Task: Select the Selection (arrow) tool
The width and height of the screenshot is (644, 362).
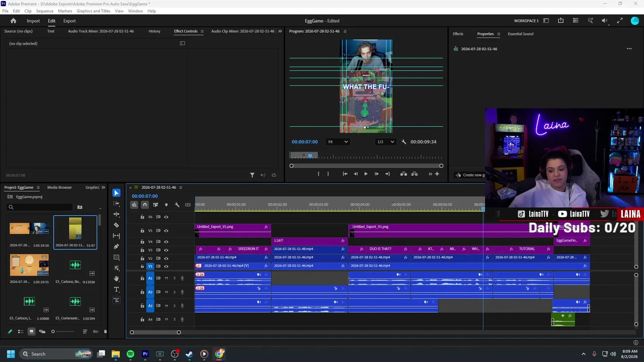Action: click(117, 193)
